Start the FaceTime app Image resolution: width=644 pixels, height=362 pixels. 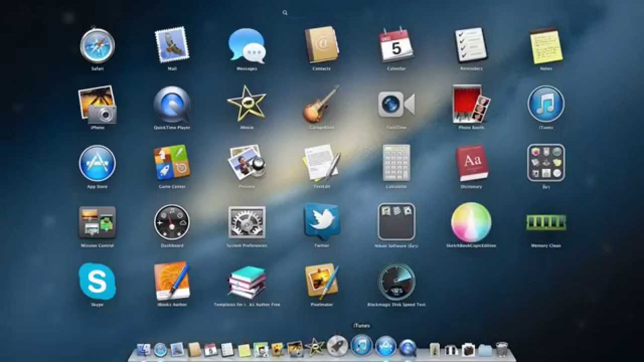point(396,104)
